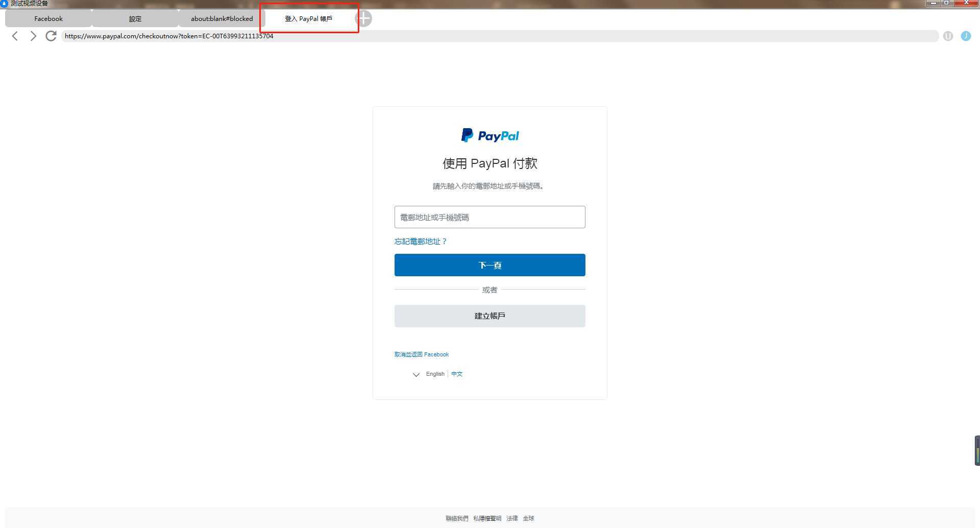The height and width of the screenshot is (528, 980).
Task: Focus the 電郵地址或手機號碼 input field
Action: click(490, 217)
